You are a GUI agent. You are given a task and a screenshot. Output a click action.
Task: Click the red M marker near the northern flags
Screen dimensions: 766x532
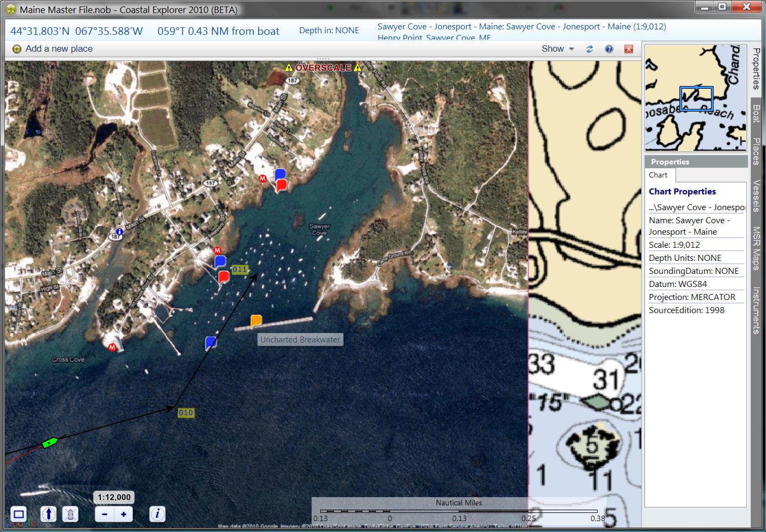[263, 179]
